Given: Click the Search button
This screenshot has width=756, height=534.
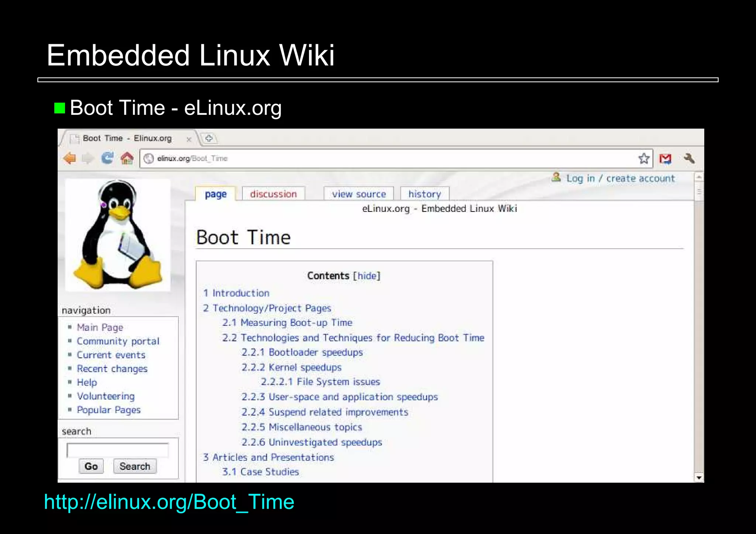Looking at the screenshot, I should coord(135,466).
